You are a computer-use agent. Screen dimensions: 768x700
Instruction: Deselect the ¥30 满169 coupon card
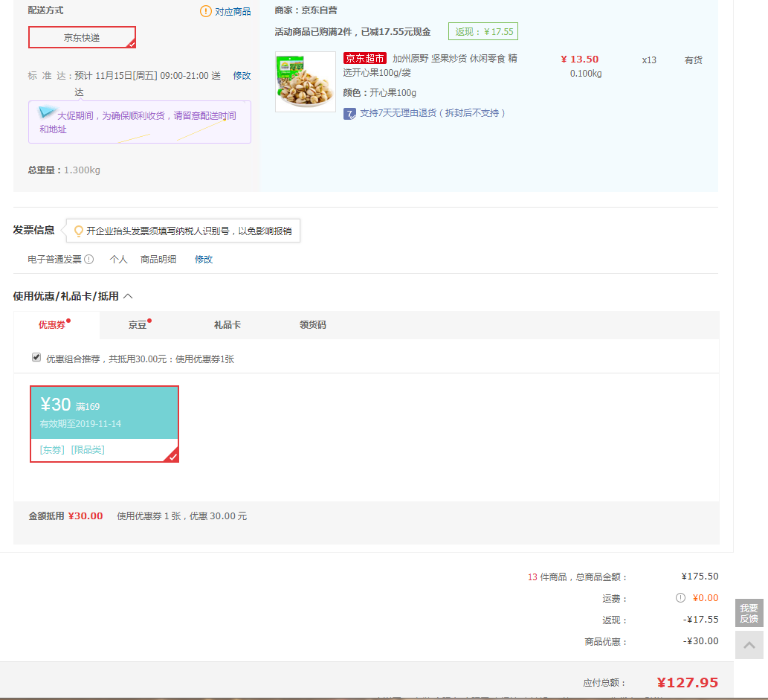104,424
